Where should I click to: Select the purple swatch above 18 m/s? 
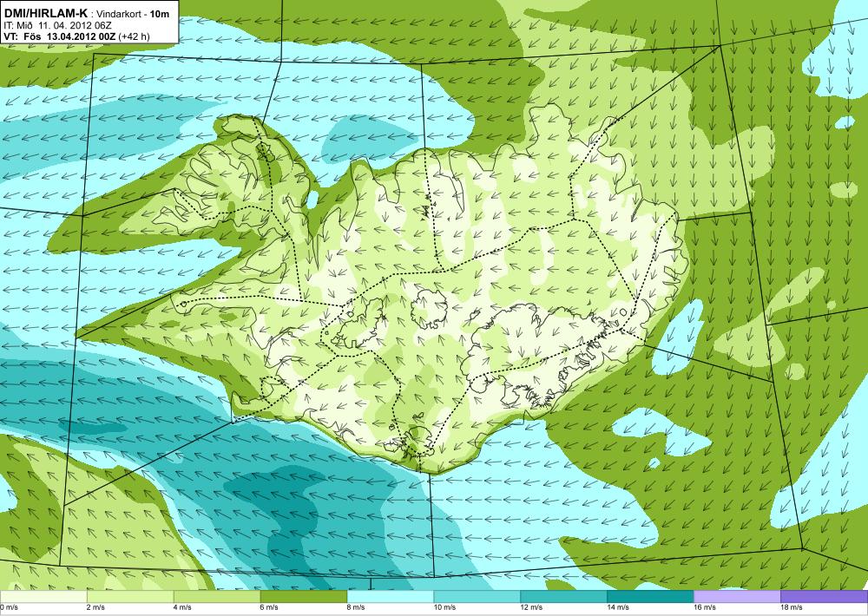click(x=825, y=597)
